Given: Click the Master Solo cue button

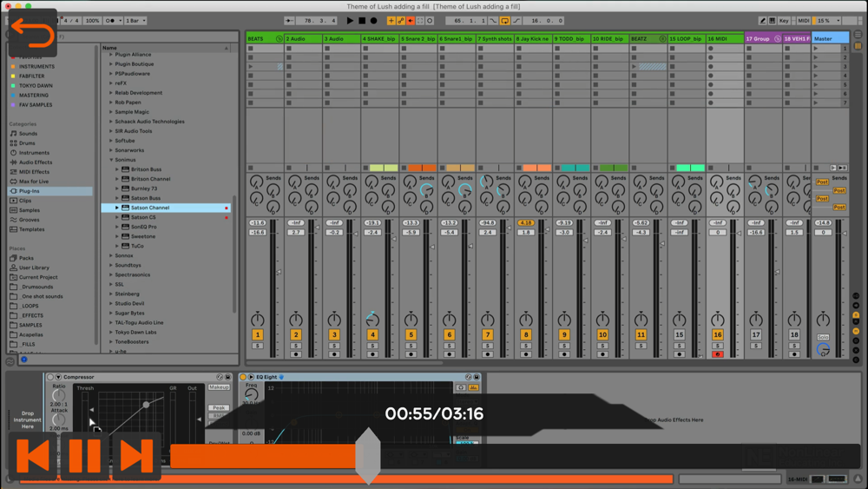Looking at the screenshot, I should 823,337.
